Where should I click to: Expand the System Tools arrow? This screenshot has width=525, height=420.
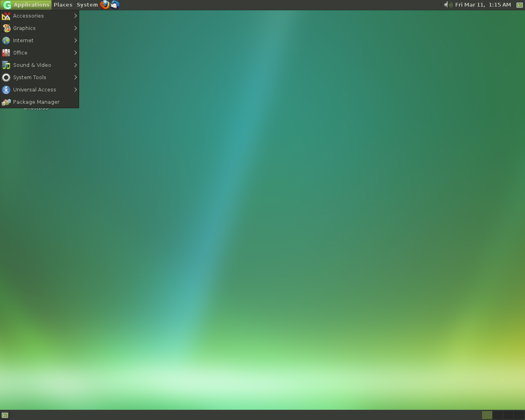(75, 78)
